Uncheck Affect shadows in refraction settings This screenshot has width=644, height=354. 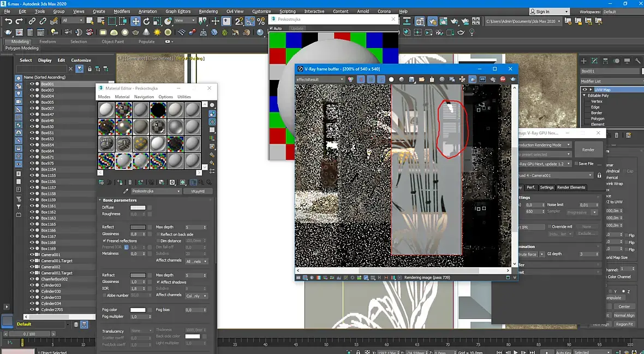coord(158,282)
